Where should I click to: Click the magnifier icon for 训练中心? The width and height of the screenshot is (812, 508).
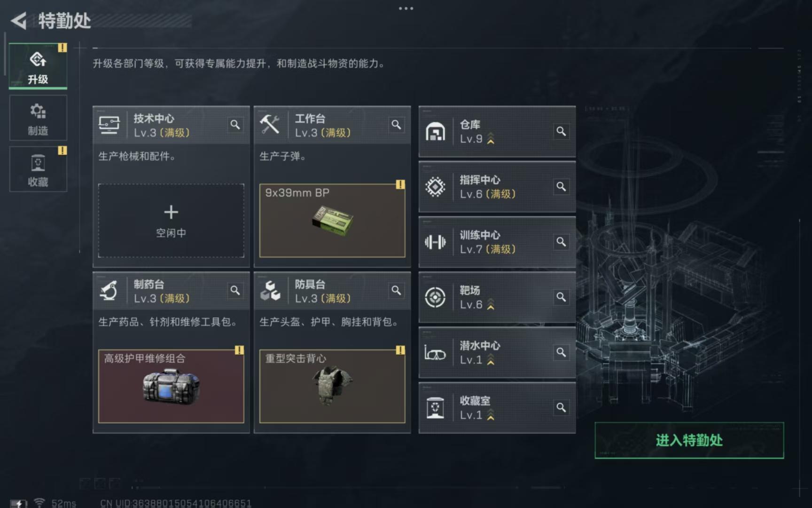point(561,242)
